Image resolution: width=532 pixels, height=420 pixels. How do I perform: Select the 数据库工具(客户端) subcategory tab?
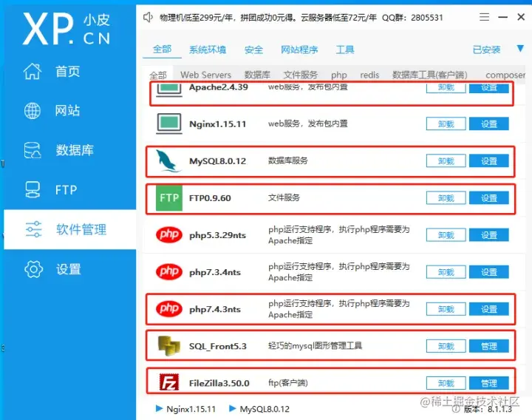[429, 75]
